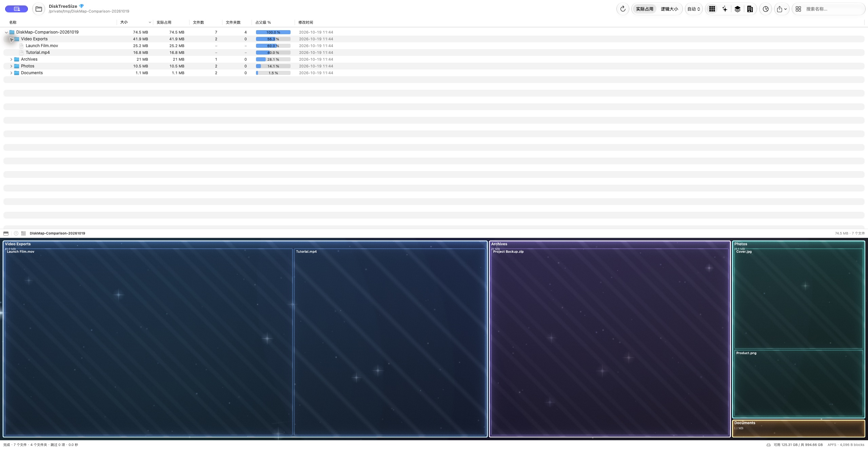The image size is (868, 449).
Task: Select the grid treemap style icon
Action: coord(712,9)
